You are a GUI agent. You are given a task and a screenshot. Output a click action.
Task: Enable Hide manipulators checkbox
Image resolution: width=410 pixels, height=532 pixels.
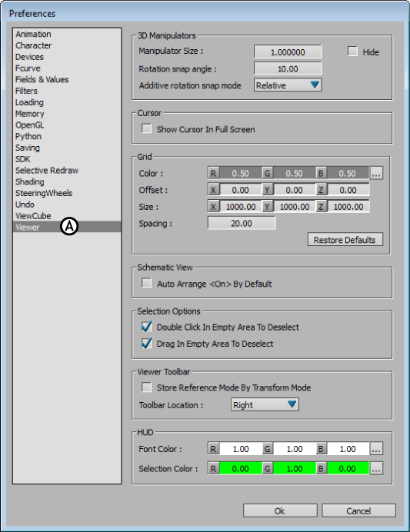coord(352,52)
